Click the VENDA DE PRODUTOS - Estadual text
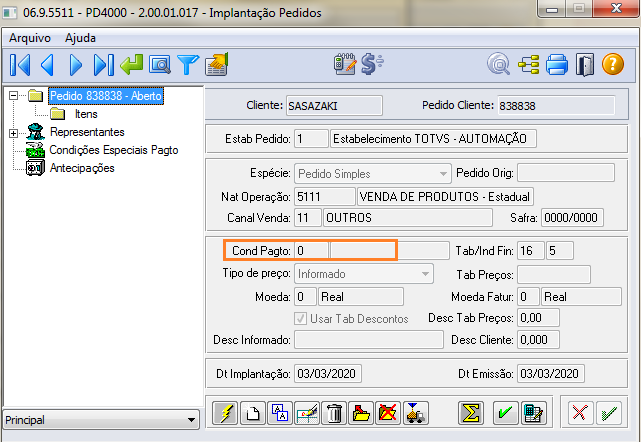 pyautogui.click(x=444, y=197)
